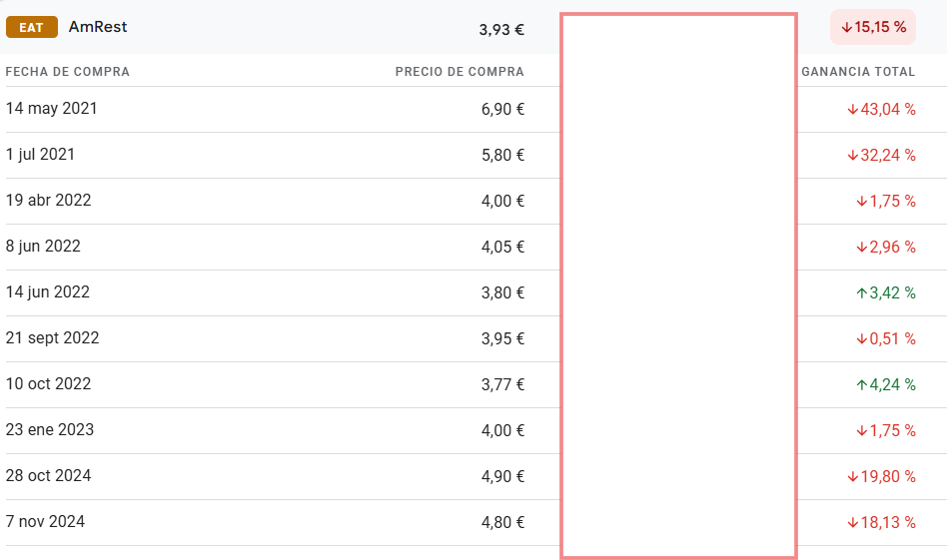Viewport: 947px width, 560px height.
Task: Sort by Precio de compra column header
Action: pyautogui.click(x=460, y=72)
